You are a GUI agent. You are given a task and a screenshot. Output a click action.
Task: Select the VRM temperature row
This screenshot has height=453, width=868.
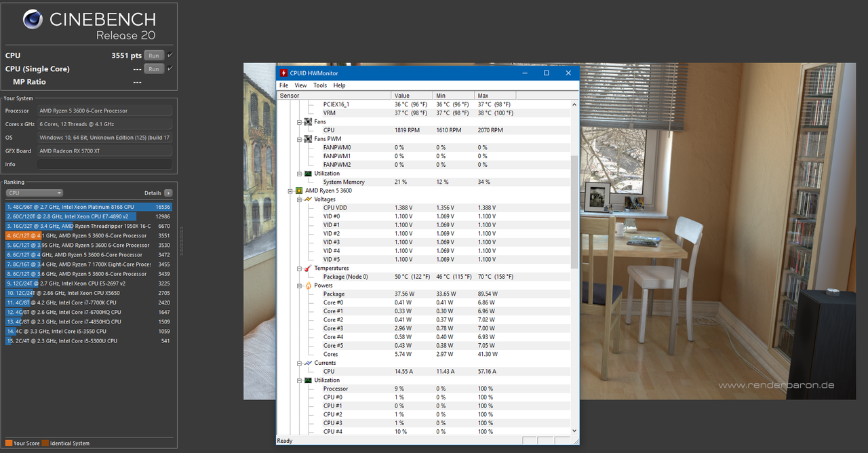tap(424, 113)
